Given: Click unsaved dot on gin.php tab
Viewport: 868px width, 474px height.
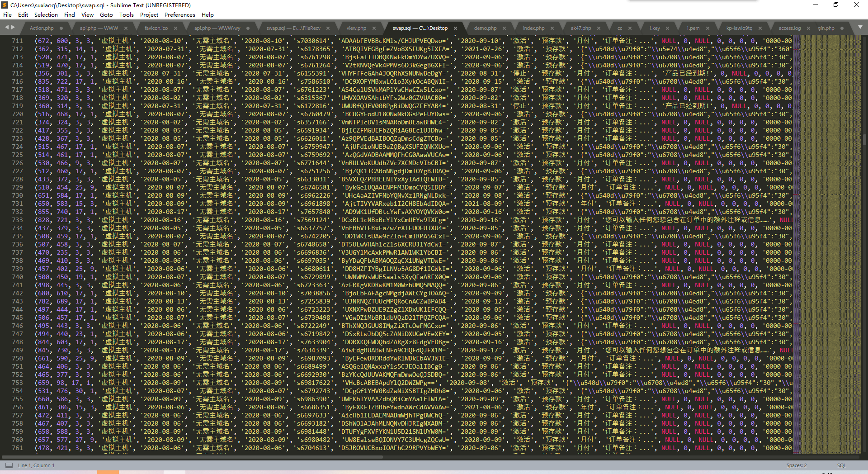Looking at the screenshot, I should pos(842,28).
